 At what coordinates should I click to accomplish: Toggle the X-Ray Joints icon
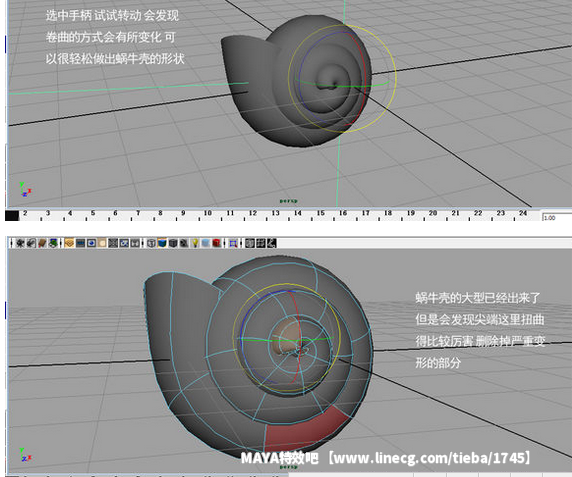click(x=271, y=243)
